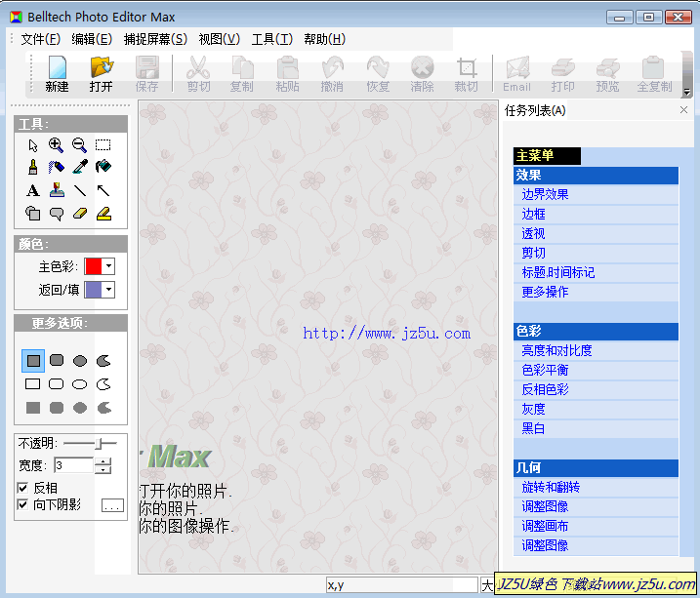Viewport: 700px width, 598px height.
Task: Select the speech bubble callout tool
Action: click(57, 214)
